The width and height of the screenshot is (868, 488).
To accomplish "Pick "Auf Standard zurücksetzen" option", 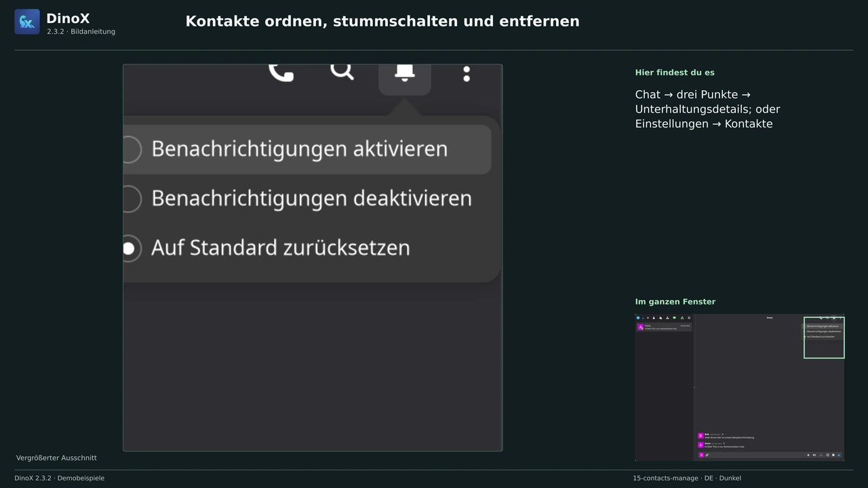I will point(307,248).
